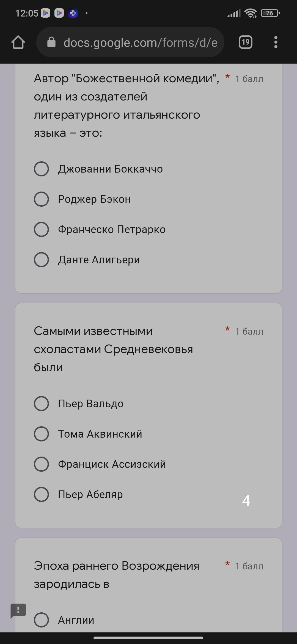Tap the Wi-Fi status icon
The width and height of the screenshot is (297, 644).
coord(250,13)
